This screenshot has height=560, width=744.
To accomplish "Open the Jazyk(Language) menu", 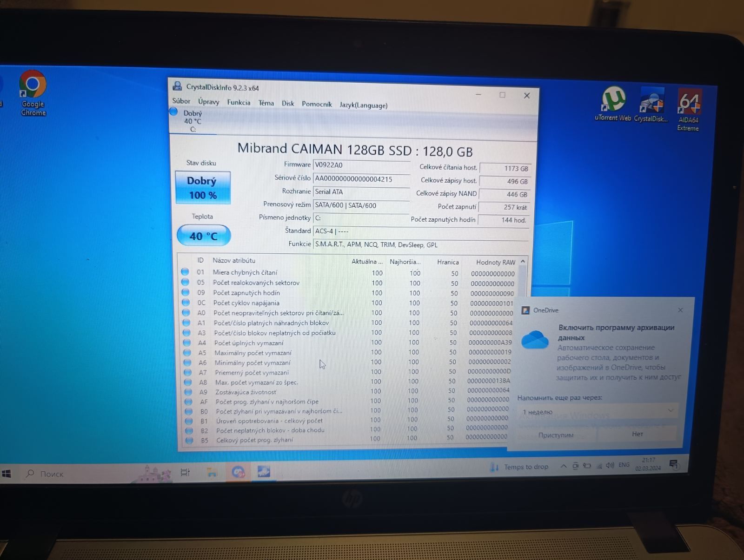I will (x=363, y=105).
